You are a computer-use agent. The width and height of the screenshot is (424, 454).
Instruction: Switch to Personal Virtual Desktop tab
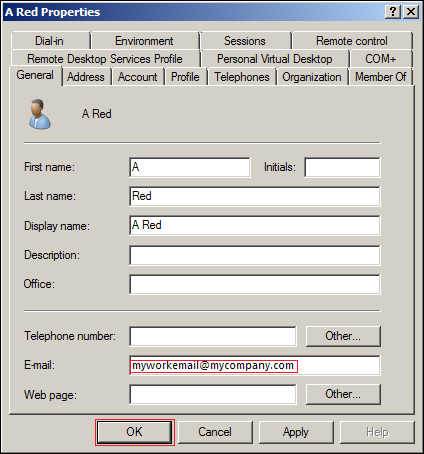(275, 59)
